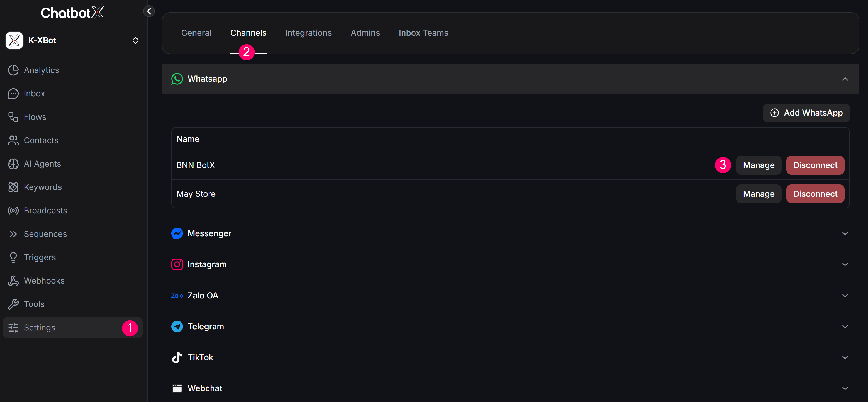Manage the BNN BotX channel
Screen dimensions: 868x402
pyautogui.click(x=759, y=165)
